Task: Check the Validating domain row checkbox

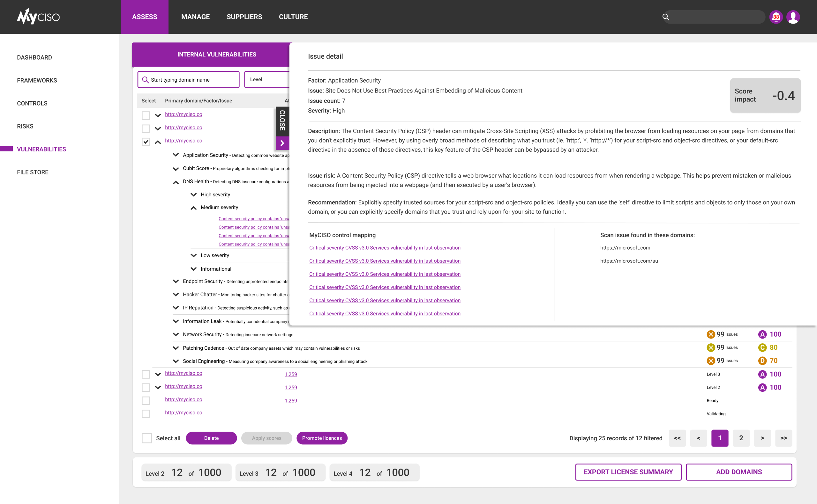Action: coord(146,414)
